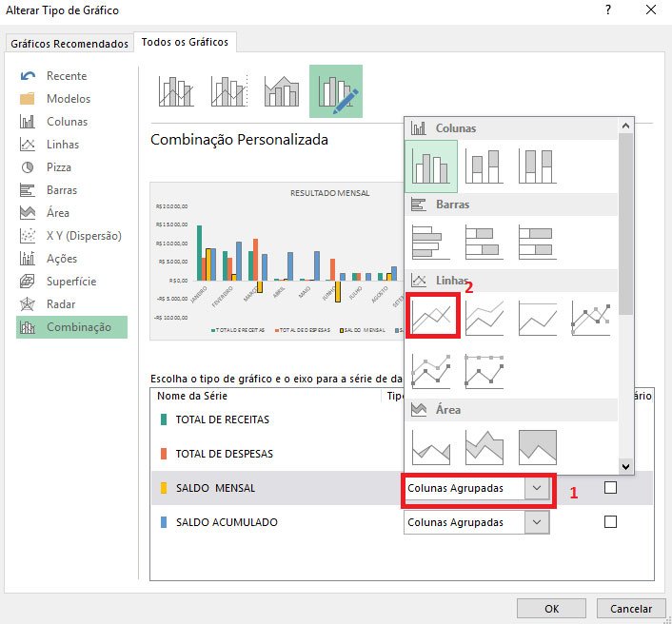Pick the simple Line chart type

pyautogui.click(x=431, y=316)
